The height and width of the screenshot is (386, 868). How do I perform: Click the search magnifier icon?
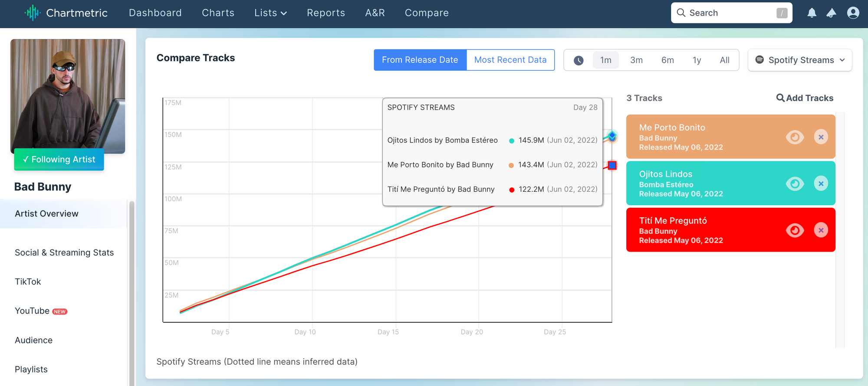click(x=681, y=13)
